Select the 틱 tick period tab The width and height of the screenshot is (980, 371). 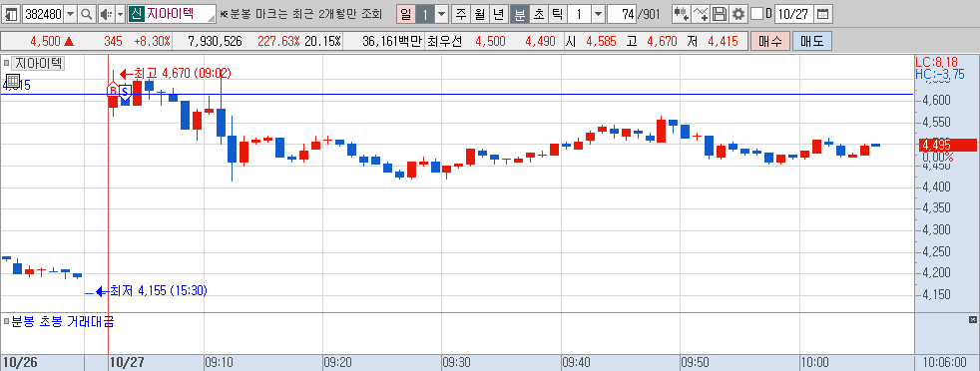[559, 14]
